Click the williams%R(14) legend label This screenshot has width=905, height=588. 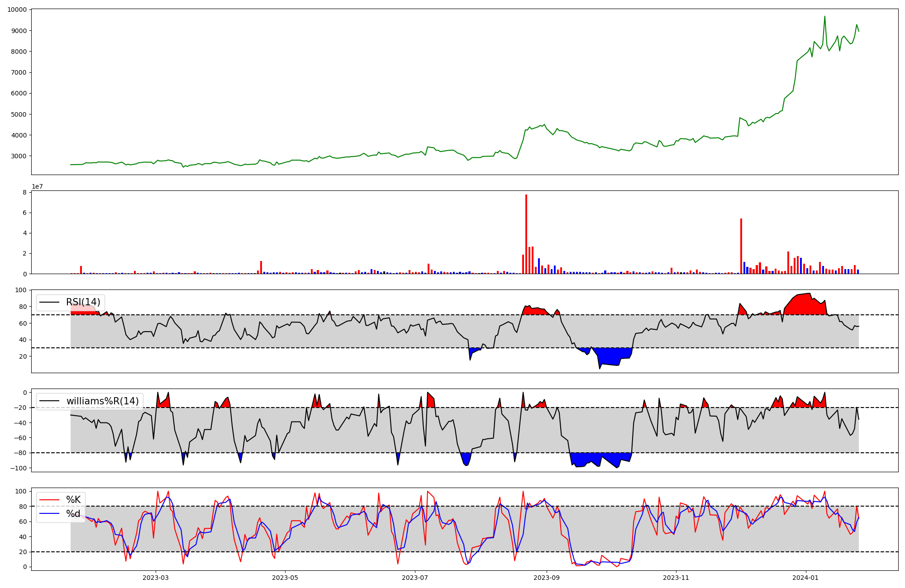click(102, 401)
